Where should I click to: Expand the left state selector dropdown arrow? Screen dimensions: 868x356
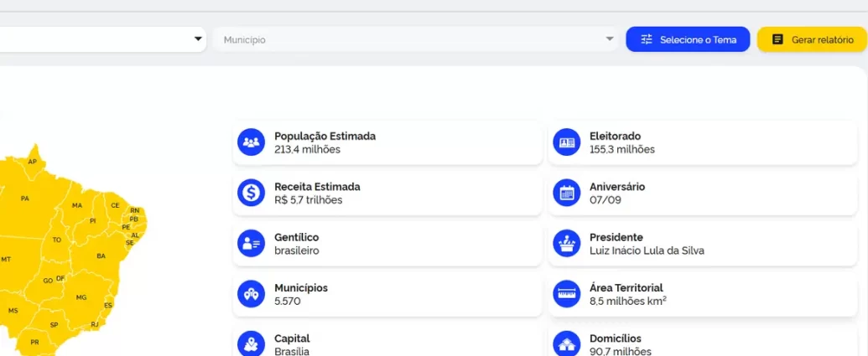pos(199,39)
